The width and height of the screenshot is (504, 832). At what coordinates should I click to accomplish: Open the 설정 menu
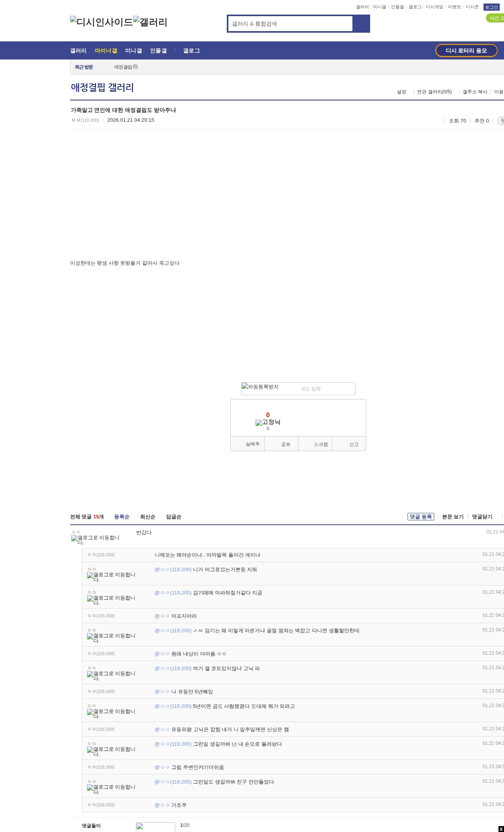point(402,92)
